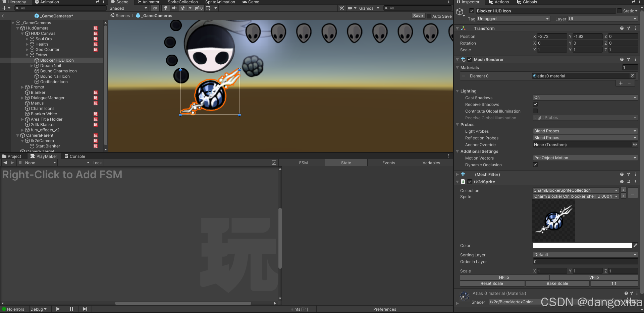
Task: Open the Inspector GameObject cube icon picker
Action: coord(460,12)
